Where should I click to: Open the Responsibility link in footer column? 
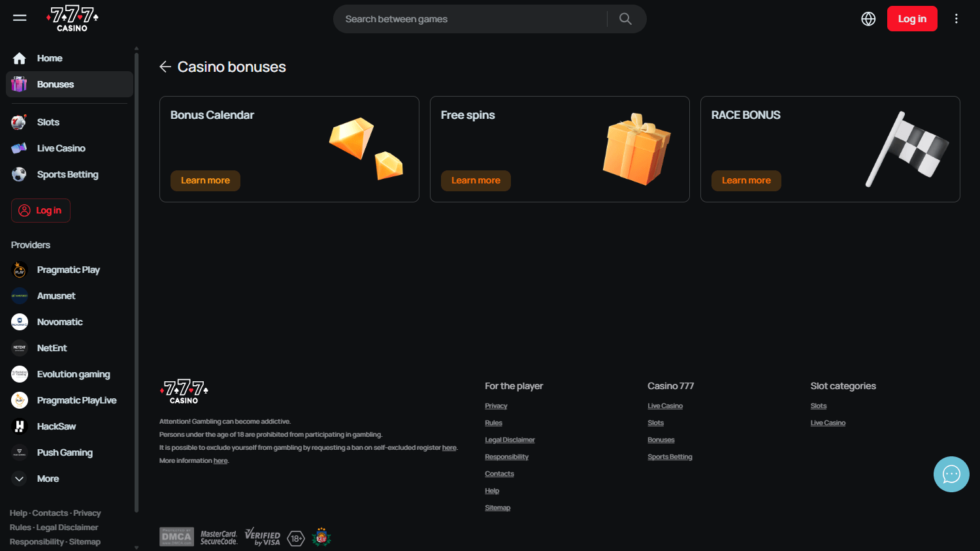[506, 457]
